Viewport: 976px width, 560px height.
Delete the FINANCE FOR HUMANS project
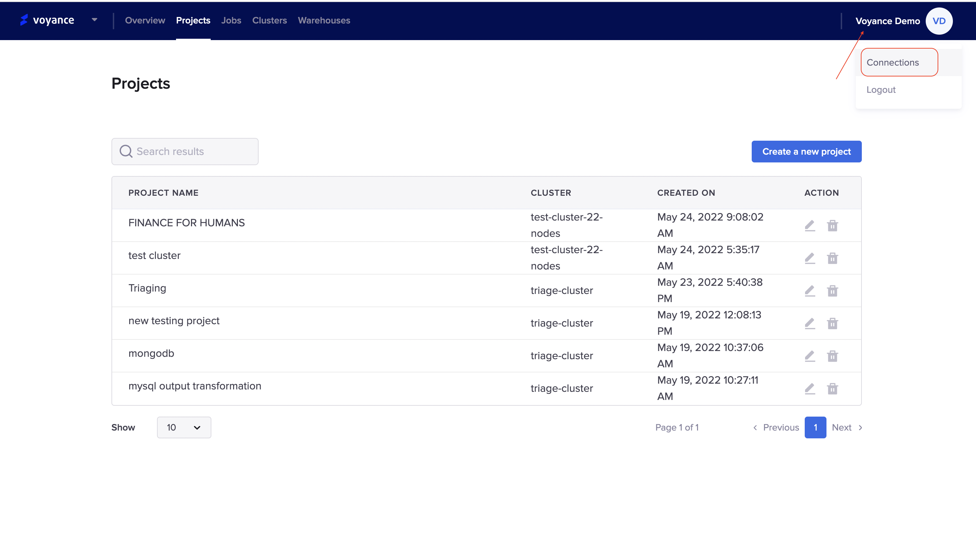(x=833, y=225)
